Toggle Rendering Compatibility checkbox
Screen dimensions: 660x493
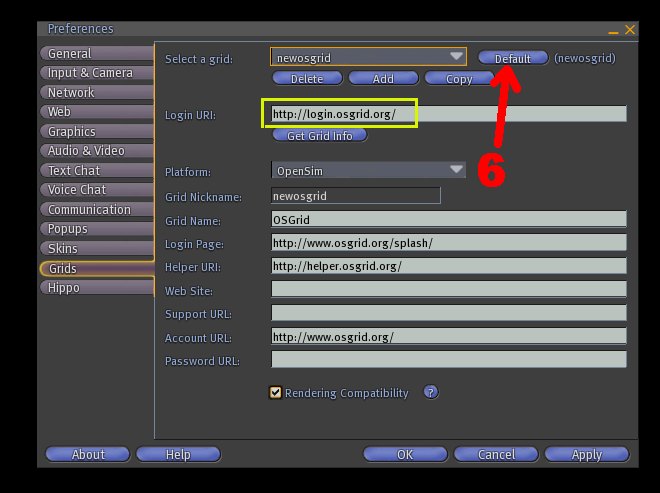tap(276, 393)
